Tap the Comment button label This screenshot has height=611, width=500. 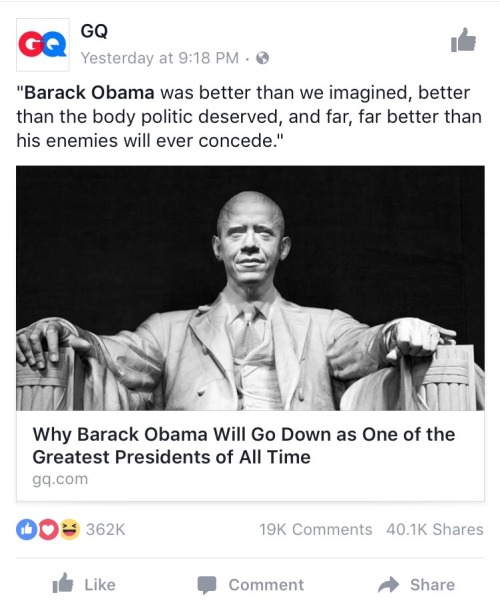pos(266,585)
